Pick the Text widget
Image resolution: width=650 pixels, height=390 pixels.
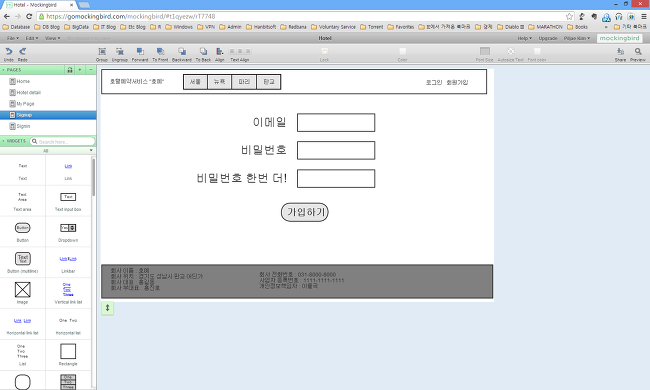(23, 171)
